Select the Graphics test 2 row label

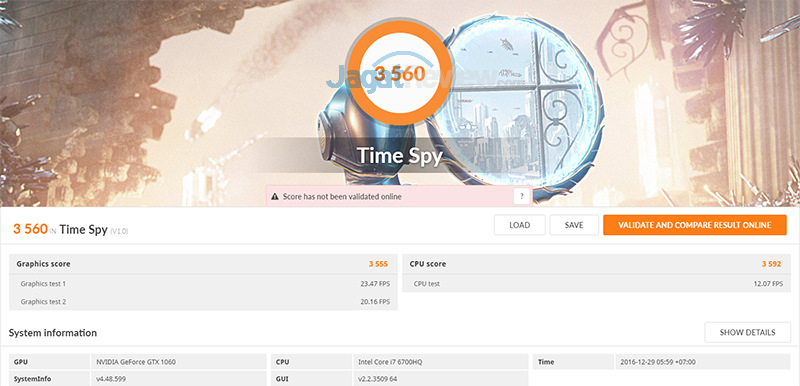(43, 302)
